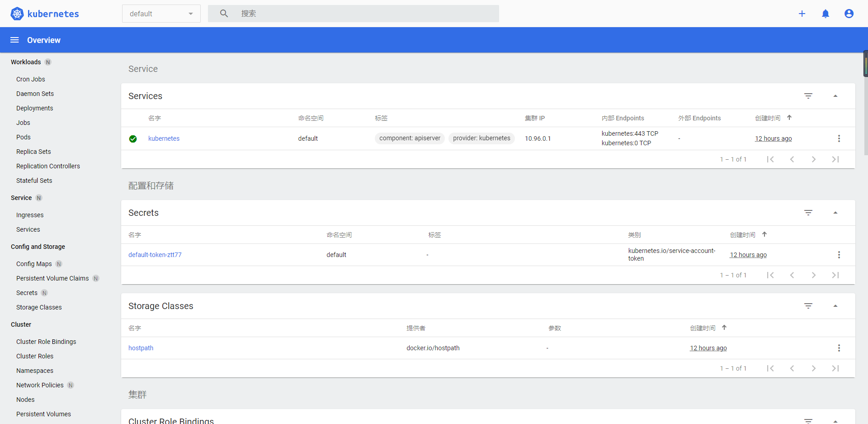Click the provider: kubernetes label chip
The height and width of the screenshot is (424, 868).
pyautogui.click(x=481, y=138)
